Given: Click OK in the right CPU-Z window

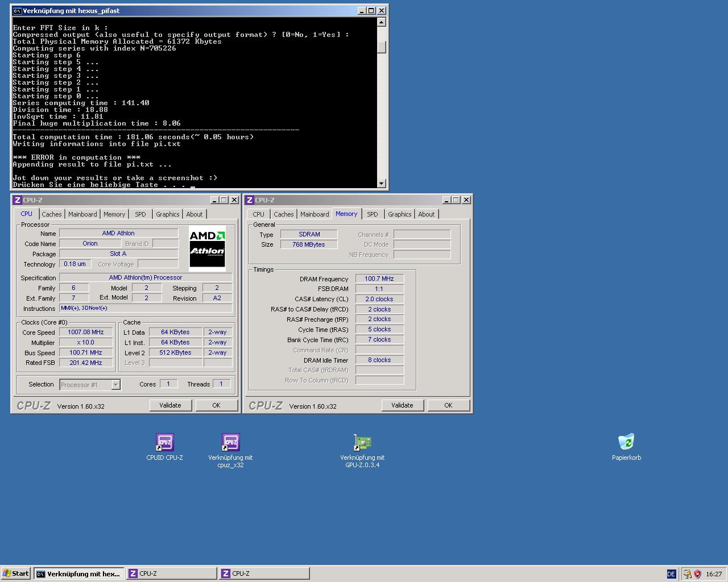Looking at the screenshot, I should coord(448,405).
